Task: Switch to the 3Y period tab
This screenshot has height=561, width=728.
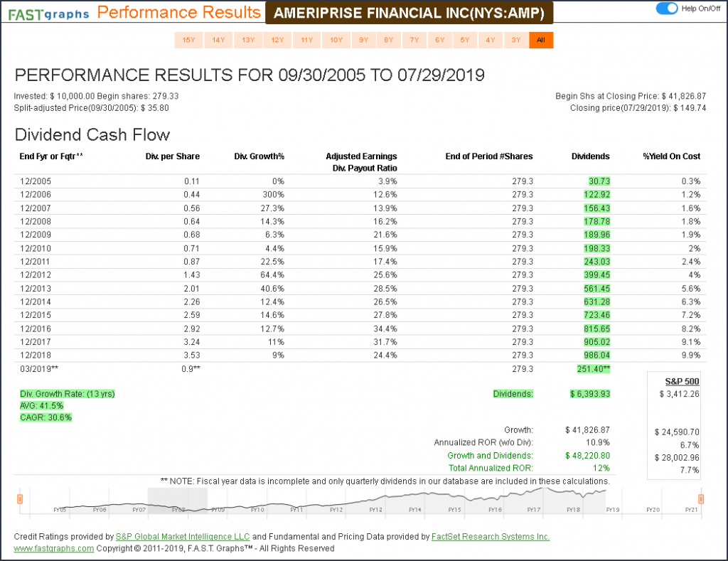Action: (516, 40)
